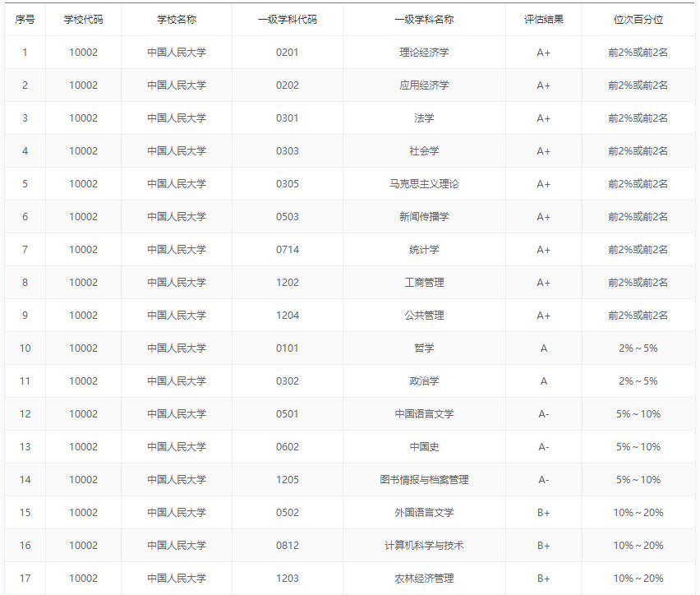Select the 工商管理 subject cell
This screenshot has width=700, height=595.
click(424, 283)
